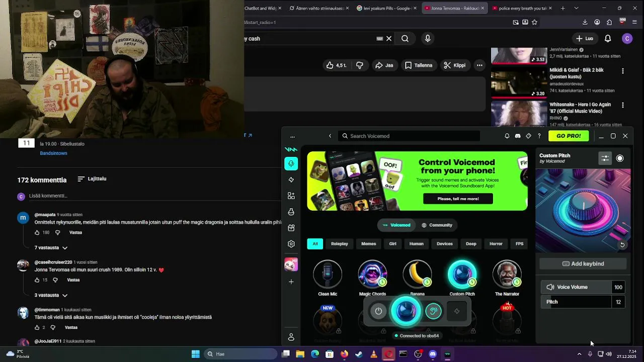
Task: Dislike the YouTube video
Action: point(359,65)
